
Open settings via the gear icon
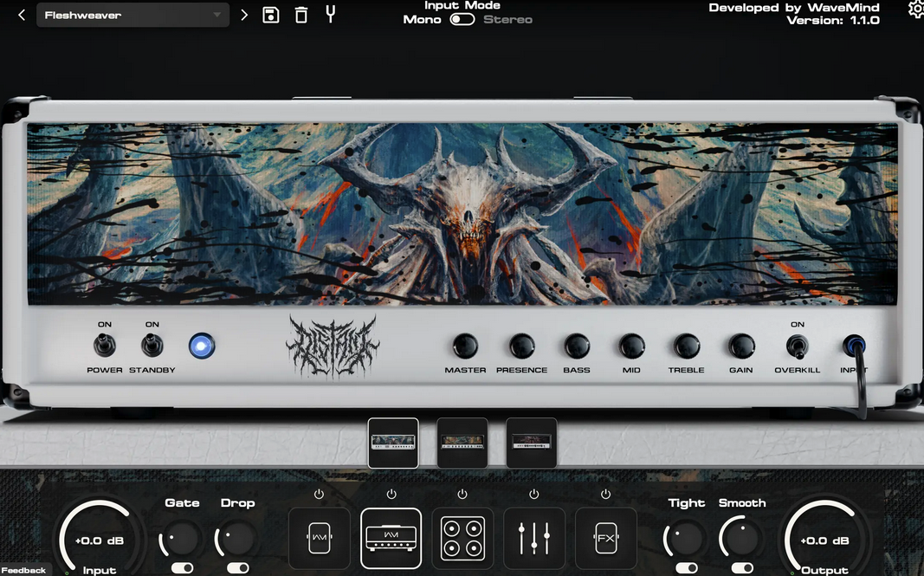pos(916,9)
